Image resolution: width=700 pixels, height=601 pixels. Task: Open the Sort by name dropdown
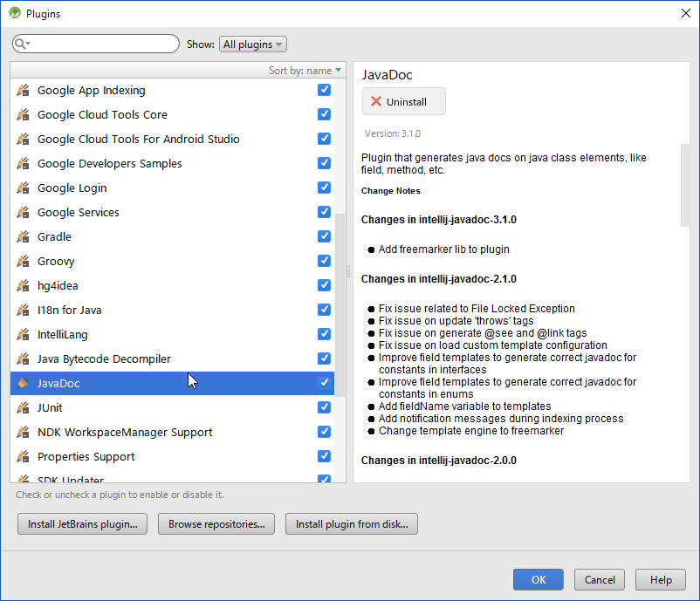click(x=305, y=71)
